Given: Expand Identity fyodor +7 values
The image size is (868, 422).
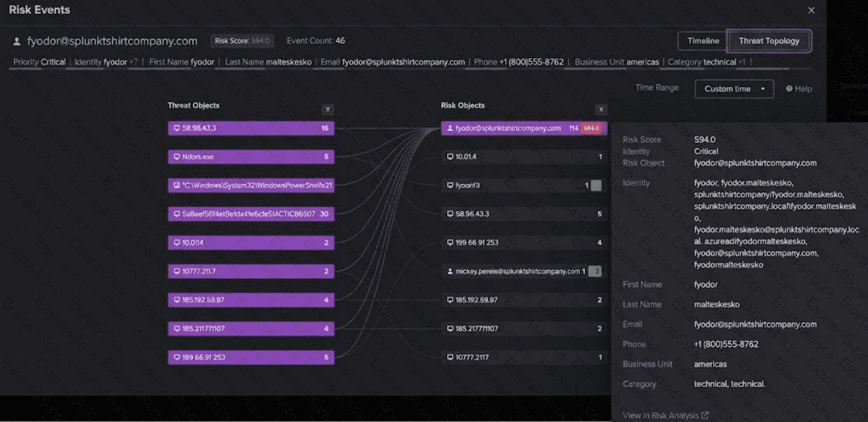Looking at the screenshot, I should (133, 62).
